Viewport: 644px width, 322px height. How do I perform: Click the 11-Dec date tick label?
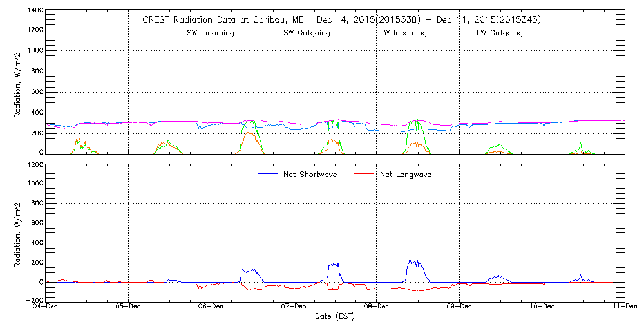point(624,307)
